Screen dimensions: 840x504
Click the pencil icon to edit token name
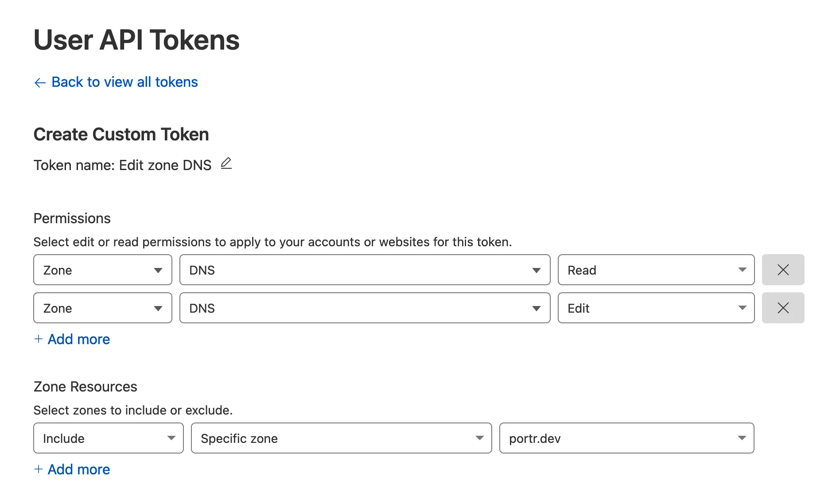tap(226, 163)
